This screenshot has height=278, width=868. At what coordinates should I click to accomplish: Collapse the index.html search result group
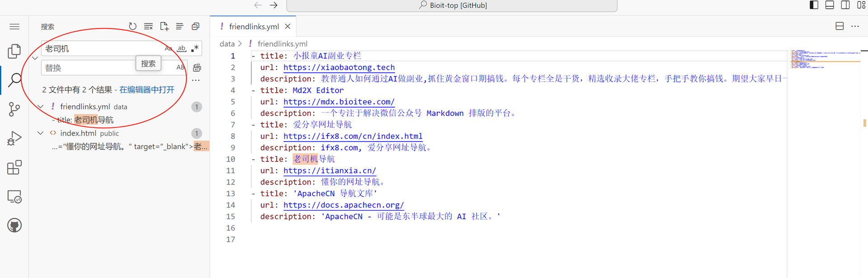click(41, 133)
